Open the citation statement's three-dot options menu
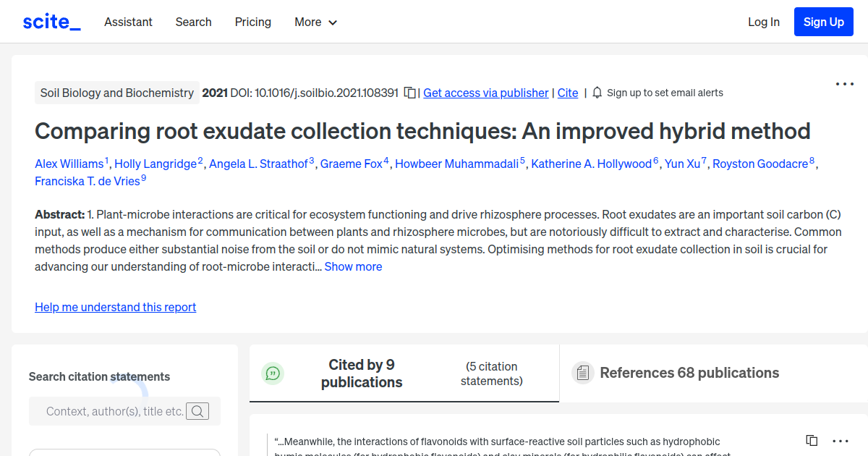 pyautogui.click(x=840, y=441)
